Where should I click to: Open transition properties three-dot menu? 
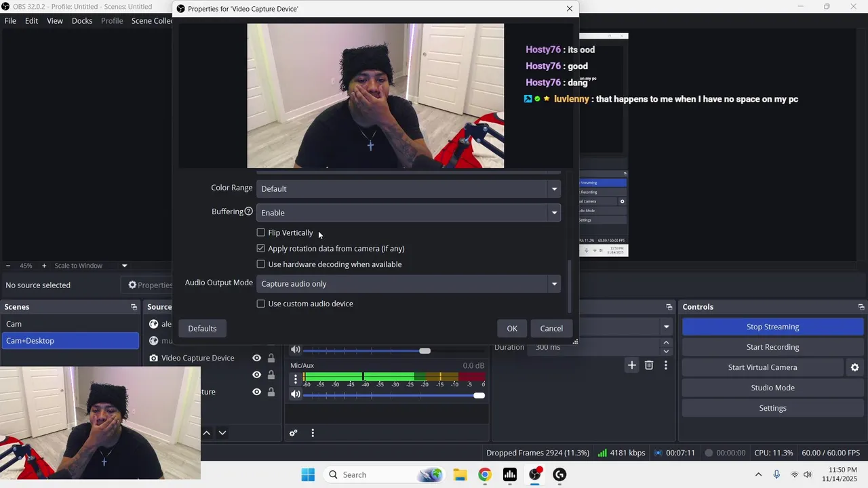tap(666, 365)
